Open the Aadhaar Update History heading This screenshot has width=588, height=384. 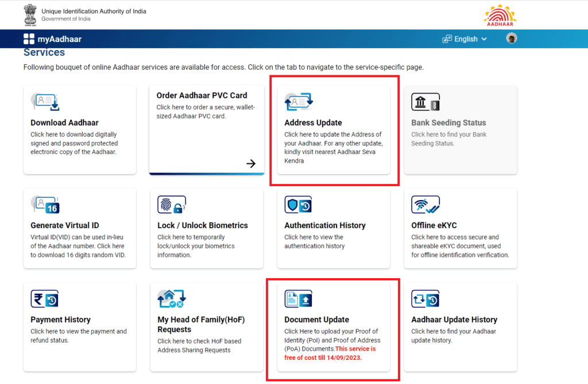coord(454,320)
